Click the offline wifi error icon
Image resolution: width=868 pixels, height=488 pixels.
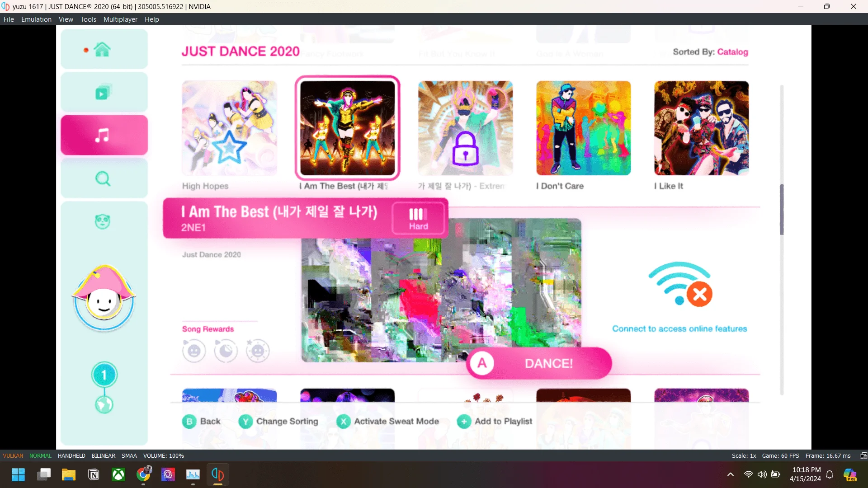point(680,285)
